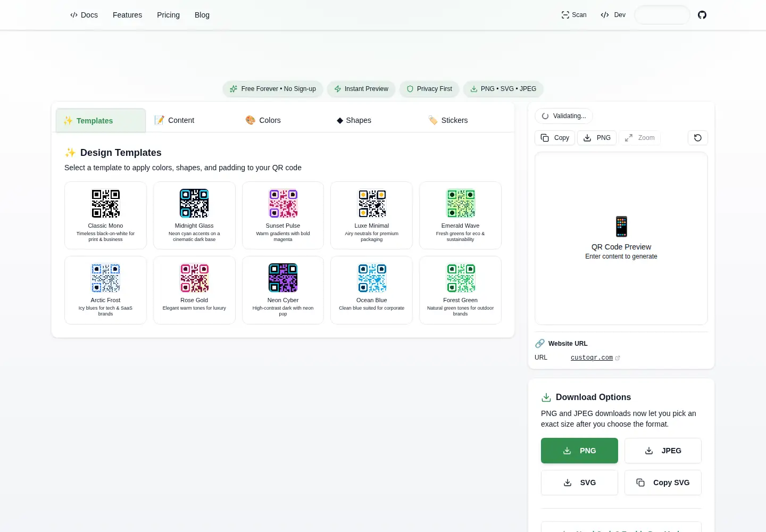Switch to the Templates tab
Image resolution: width=766 pixels, height=532 pixels.
tap(101, 121)
